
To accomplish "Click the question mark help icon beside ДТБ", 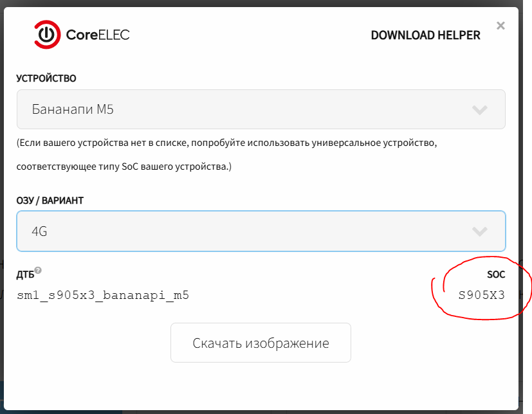I will pos(38,271).
